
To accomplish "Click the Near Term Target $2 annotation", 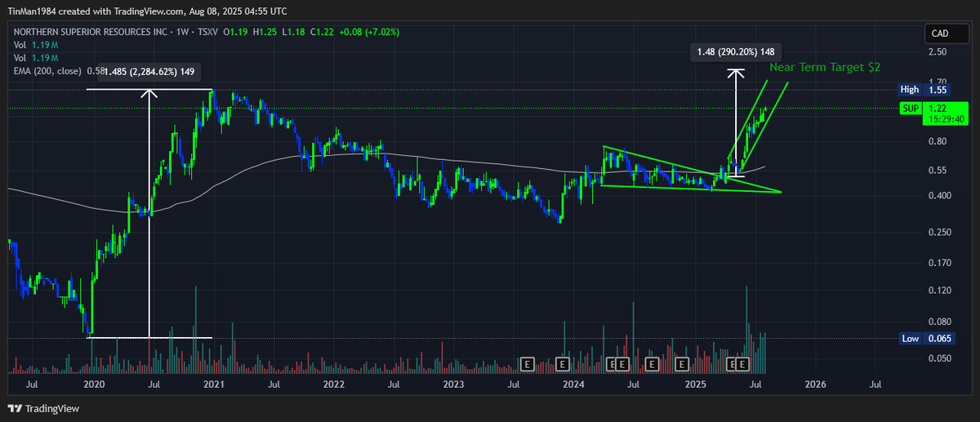I will point(825,66).
